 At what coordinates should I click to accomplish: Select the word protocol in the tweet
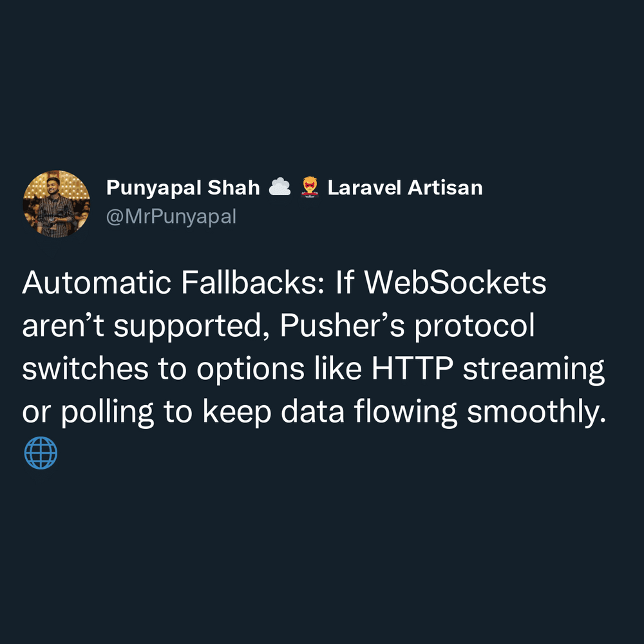[x=475, y=327]
